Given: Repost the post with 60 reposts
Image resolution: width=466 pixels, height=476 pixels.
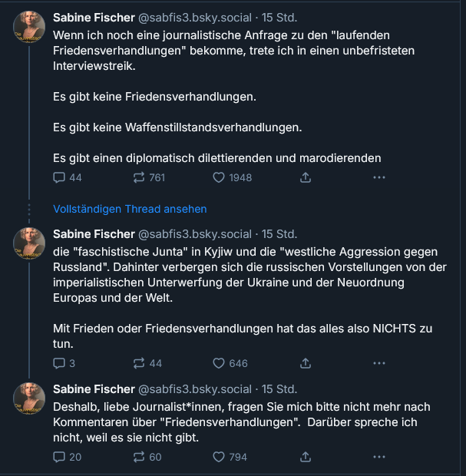Looking at the screenshot, I should coord(140,457).
